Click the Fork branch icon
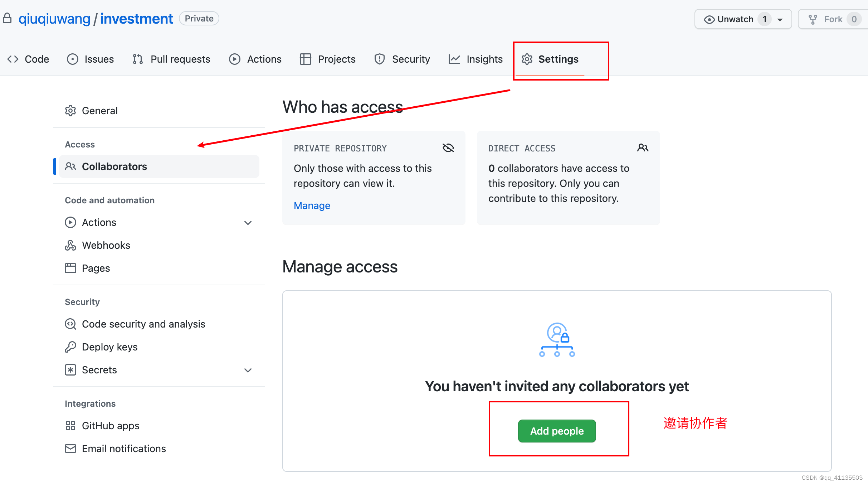This screenshot has height=484, width=868. click(x=813, y=19)
